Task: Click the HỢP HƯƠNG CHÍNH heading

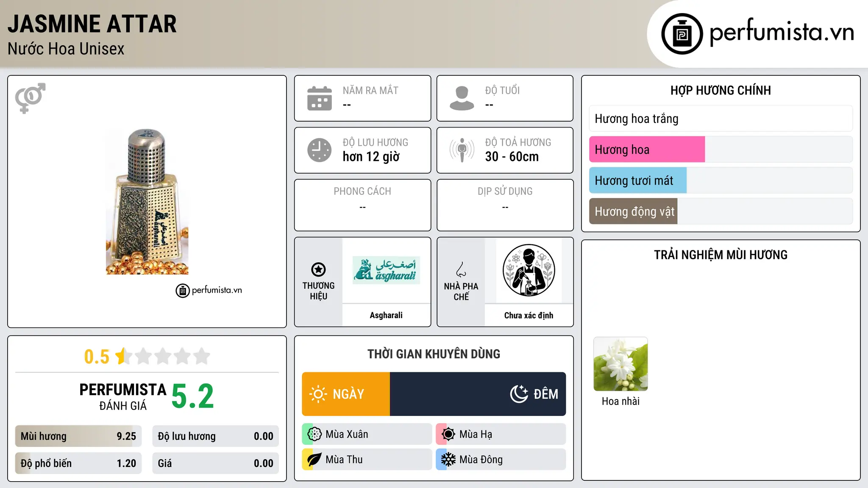Action: point(721,90)
